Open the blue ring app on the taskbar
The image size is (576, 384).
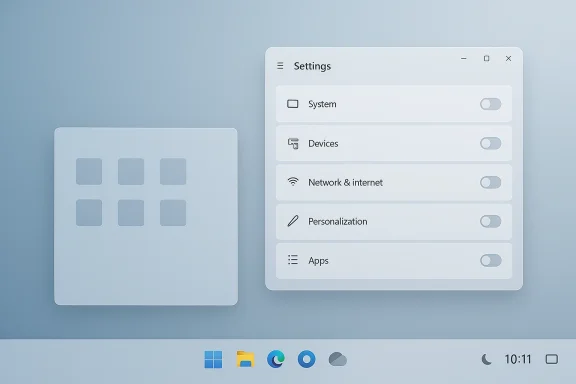pos(306,359)
